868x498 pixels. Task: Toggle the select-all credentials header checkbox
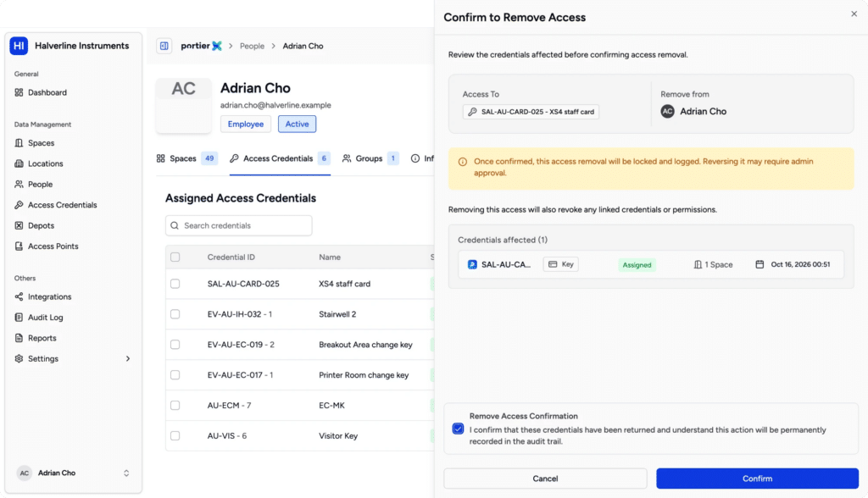[x=175, y=257]
